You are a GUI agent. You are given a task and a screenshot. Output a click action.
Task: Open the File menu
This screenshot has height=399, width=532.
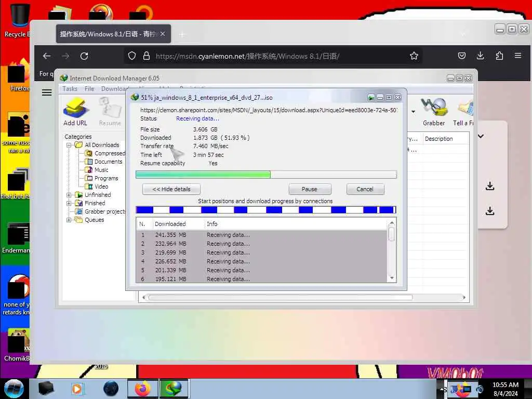coord(89,88)
